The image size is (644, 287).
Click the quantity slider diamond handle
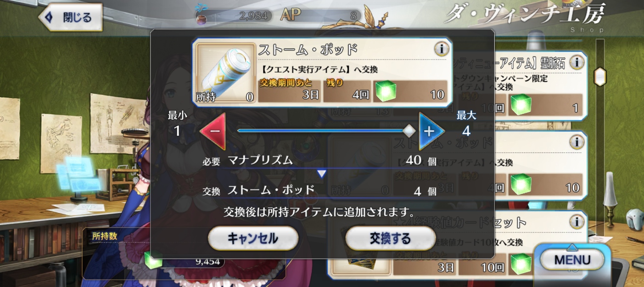click(409, 131)
